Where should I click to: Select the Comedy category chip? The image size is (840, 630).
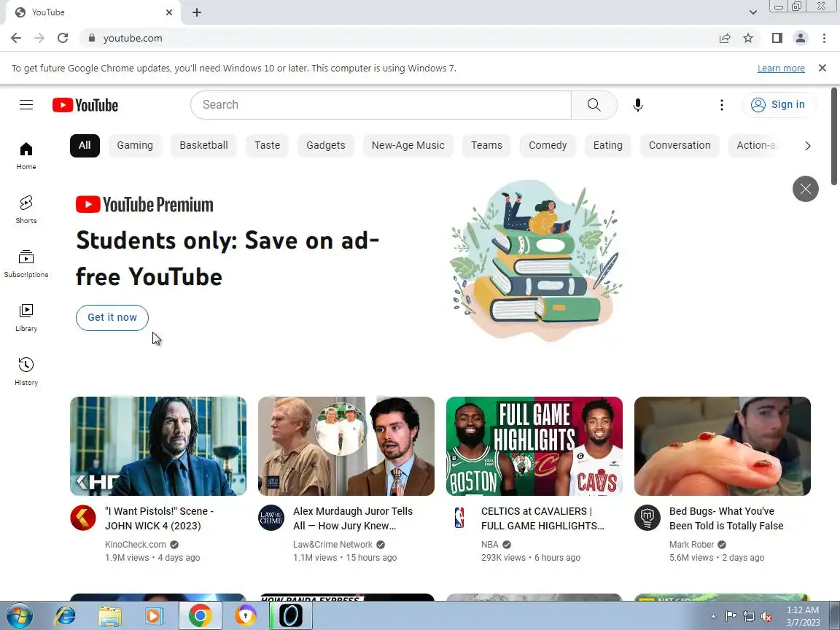[548, 146]
